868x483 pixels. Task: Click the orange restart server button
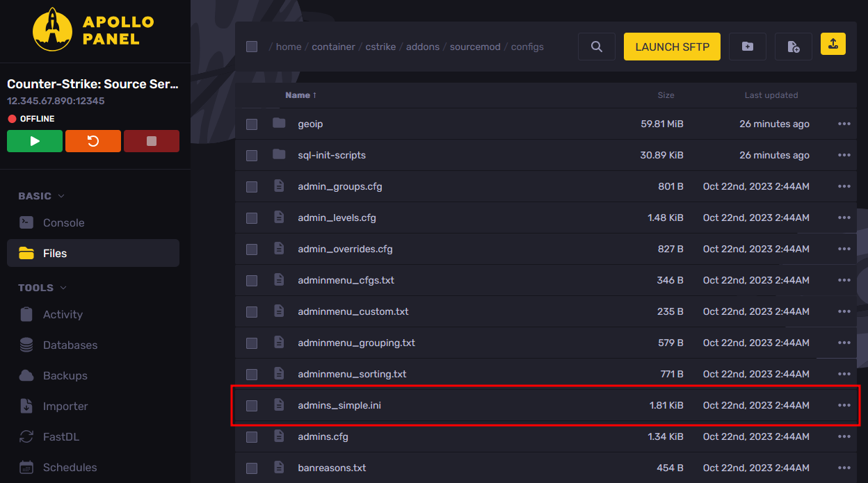point(93,141)
